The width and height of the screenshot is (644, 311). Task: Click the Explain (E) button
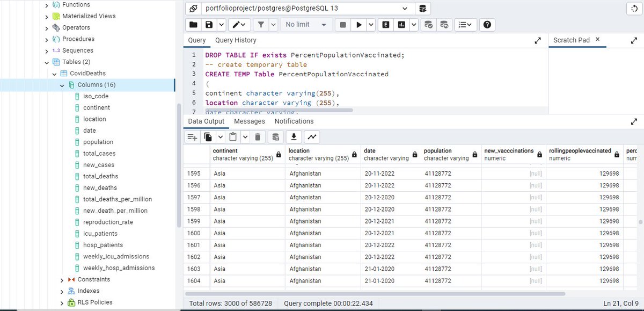tap(386, 25)
